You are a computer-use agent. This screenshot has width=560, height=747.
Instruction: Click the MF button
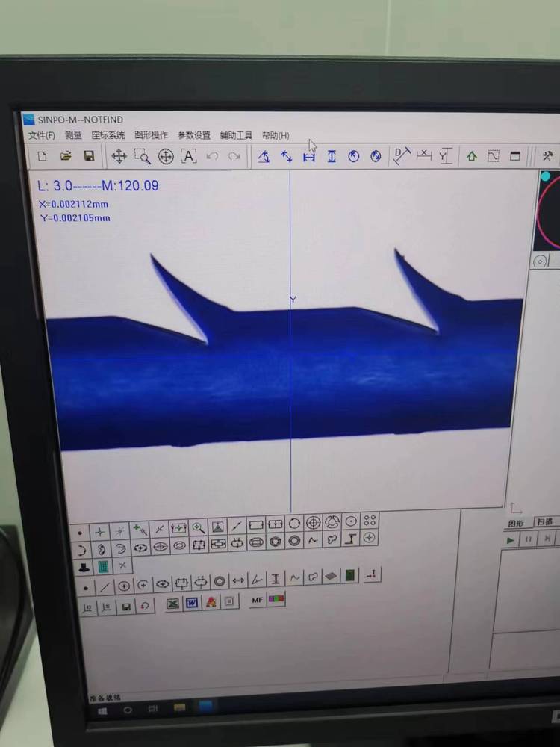[257, 601]
